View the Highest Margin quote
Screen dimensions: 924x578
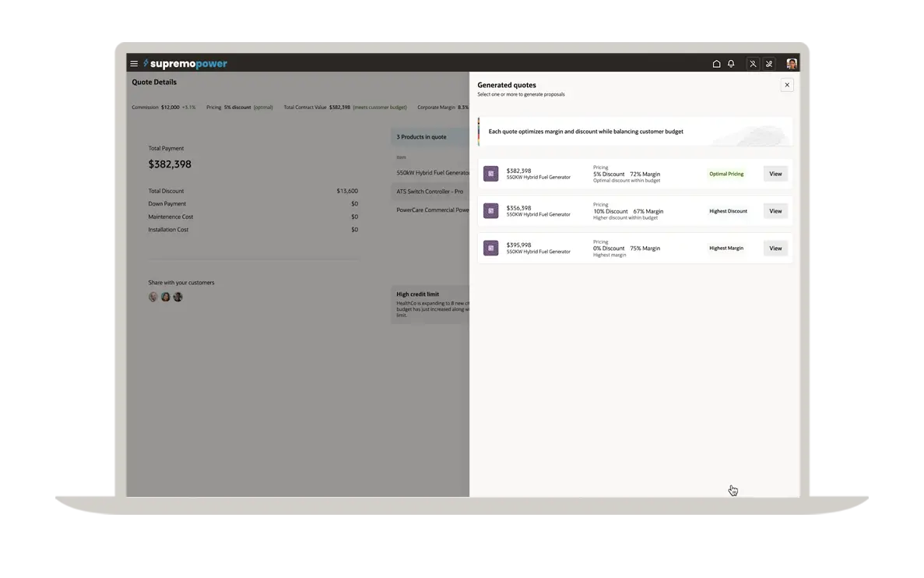(775, 248)
